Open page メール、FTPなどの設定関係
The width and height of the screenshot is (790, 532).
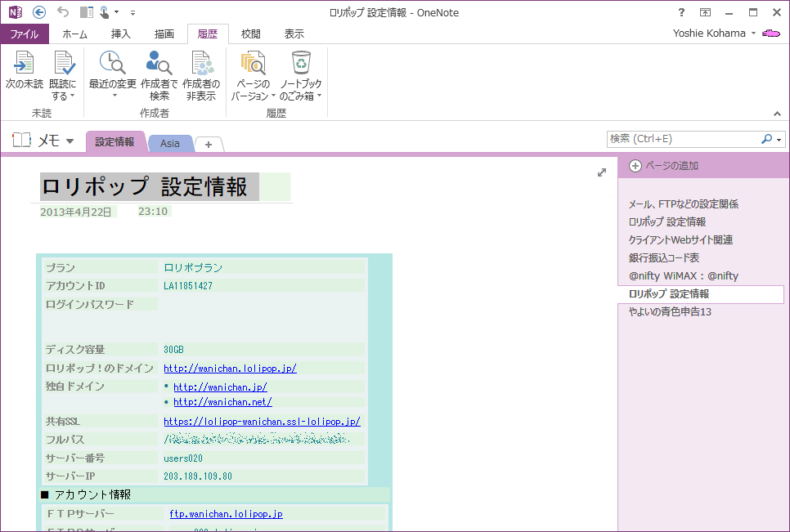683,203
